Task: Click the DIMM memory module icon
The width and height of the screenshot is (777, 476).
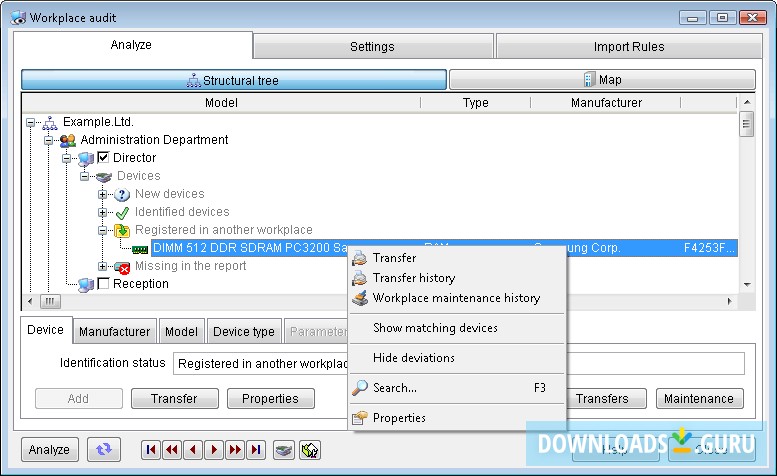Action: [140, 249]
